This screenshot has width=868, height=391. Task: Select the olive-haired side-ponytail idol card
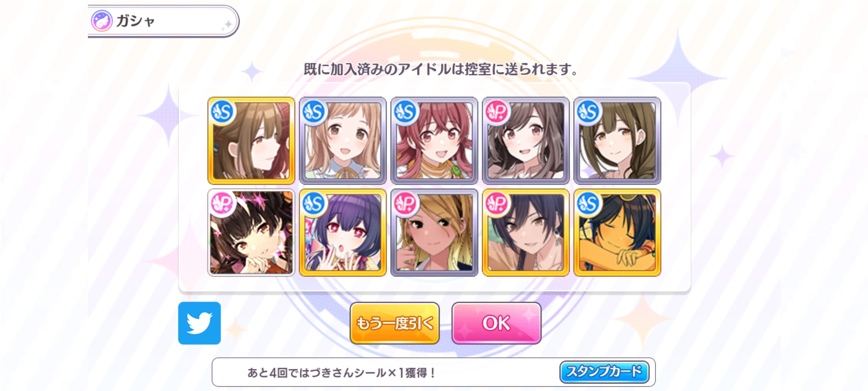click(x=617, y=140)
